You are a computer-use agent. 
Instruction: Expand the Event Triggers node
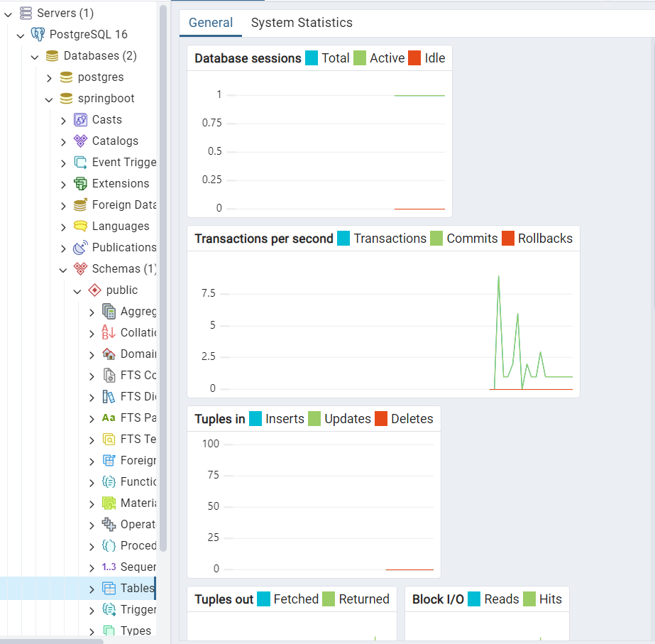[63, 162]
